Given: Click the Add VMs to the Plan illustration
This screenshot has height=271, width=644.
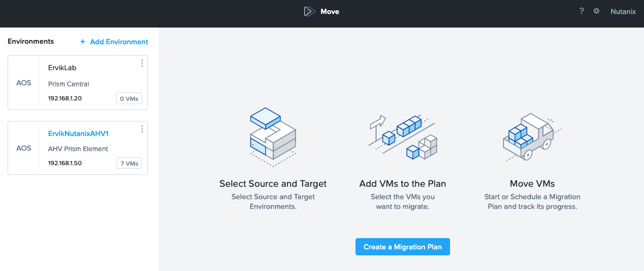Looking at the screenshot, I should 402,136.
